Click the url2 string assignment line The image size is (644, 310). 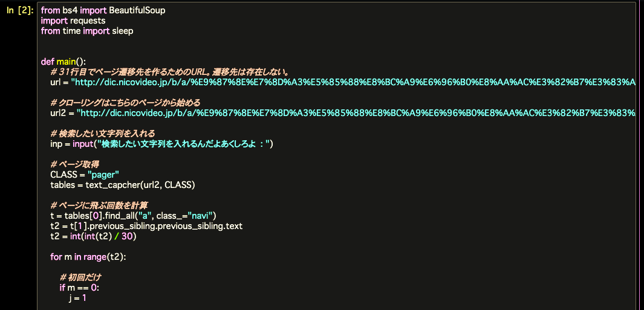343,113
